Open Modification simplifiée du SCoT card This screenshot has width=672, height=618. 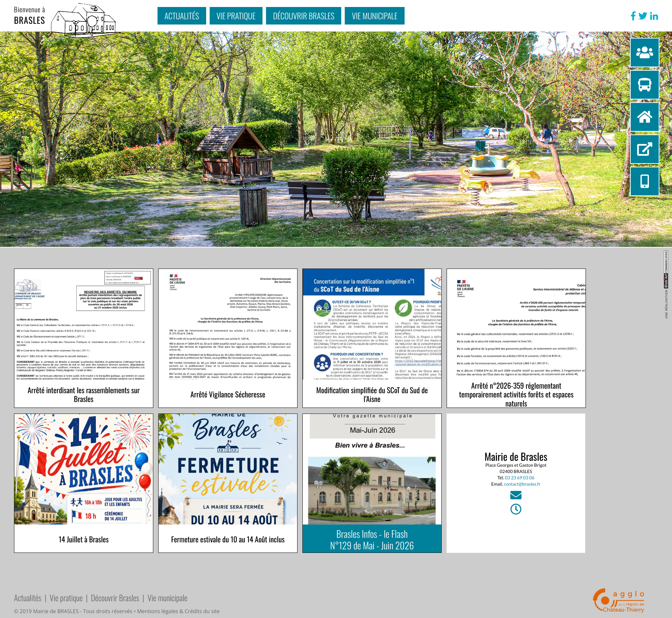[372, 338]
